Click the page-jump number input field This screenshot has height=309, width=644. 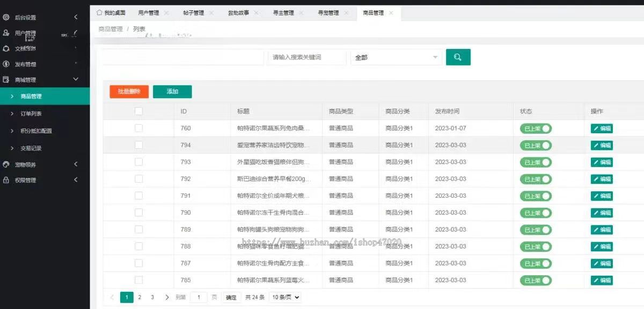click(x=199, y=297)
